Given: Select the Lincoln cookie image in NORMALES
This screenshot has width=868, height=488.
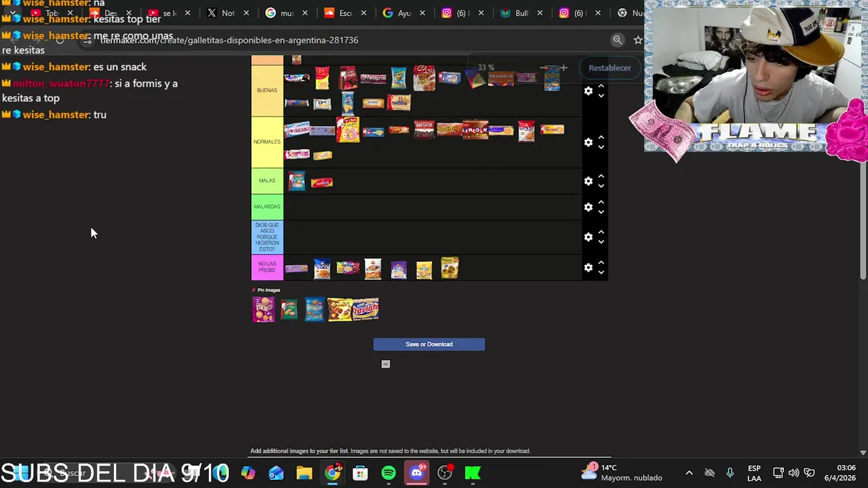Looking at the screenshot, I should click(475, 129).
